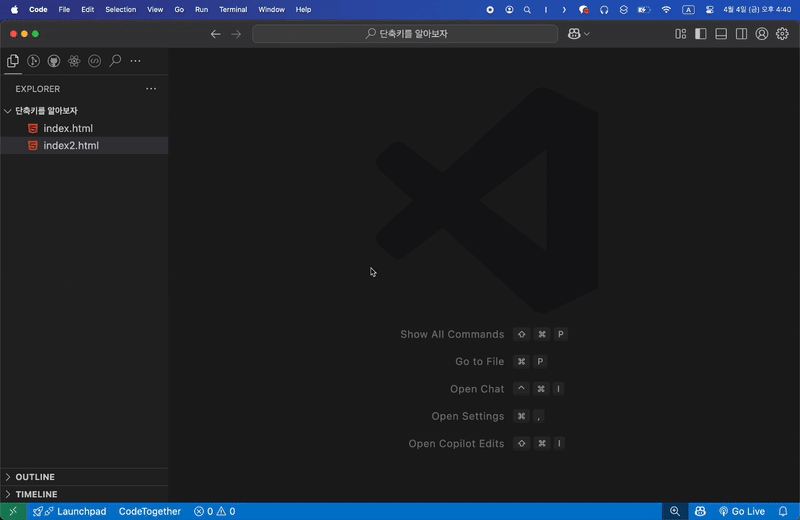Toggle the bottom panel
This screenshot has width=800, height=520.
[721, 34]
